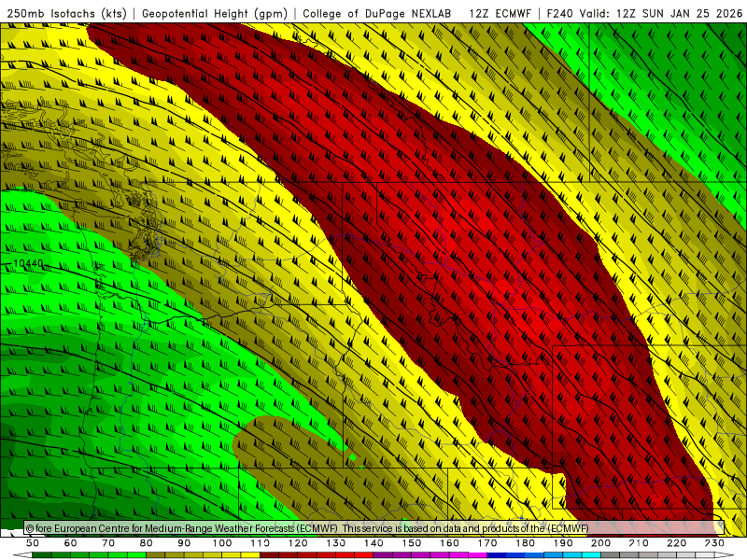Click the '190' legend value
Screen dimensions: 747x560
click(563, 543)
